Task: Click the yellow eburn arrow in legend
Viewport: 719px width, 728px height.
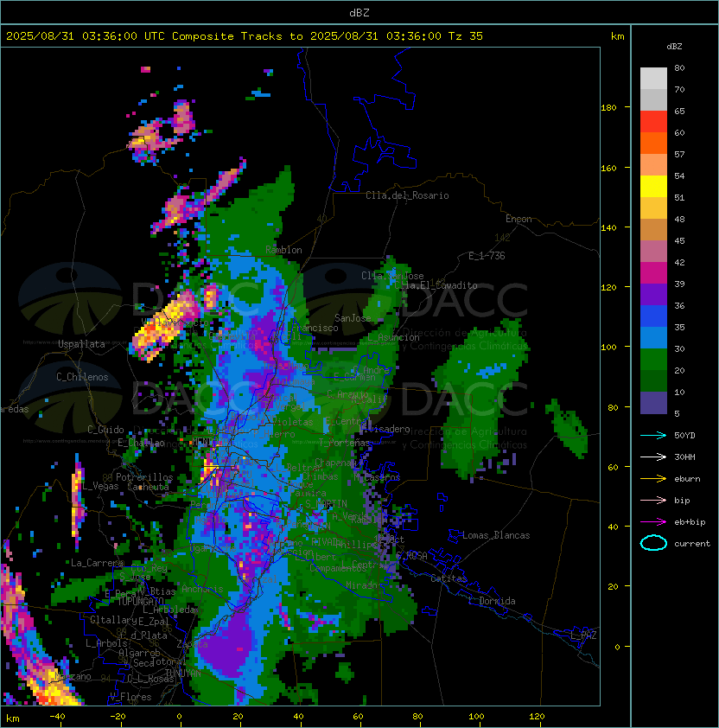Action: [x=653, y=479]
